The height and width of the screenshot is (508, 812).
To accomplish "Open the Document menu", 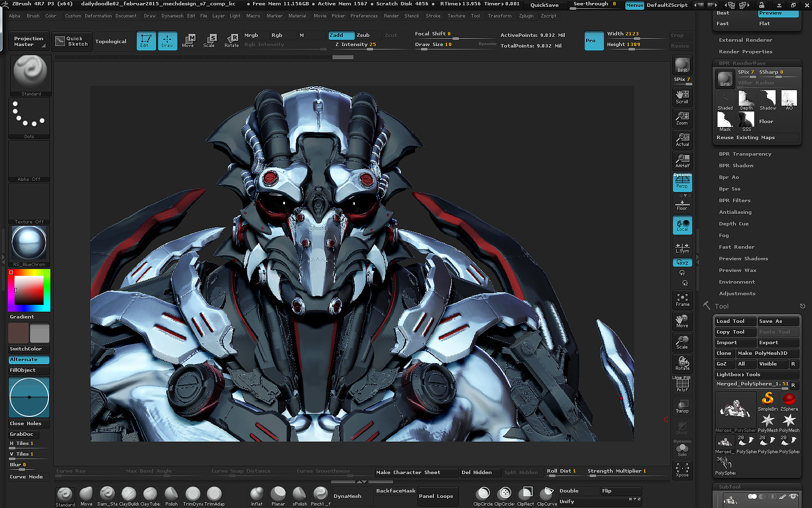I will pyautogui.click(x=126, y=16).
